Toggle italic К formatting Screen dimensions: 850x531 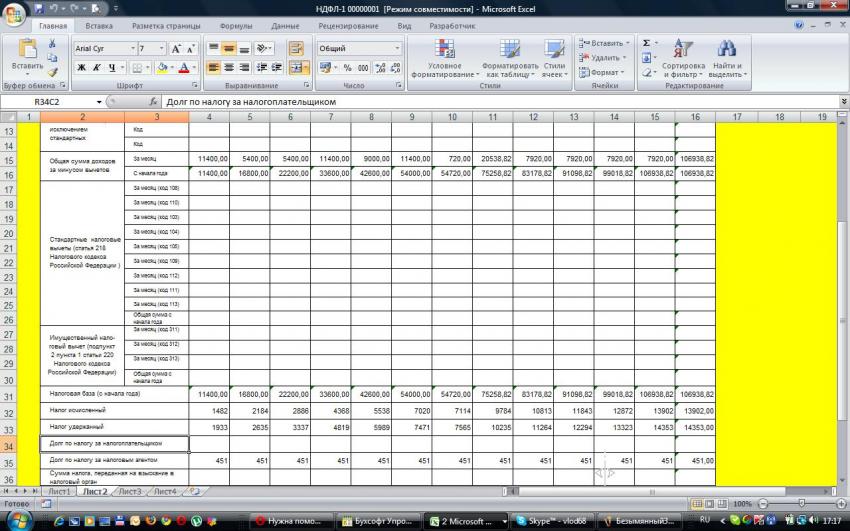(98, 68)
